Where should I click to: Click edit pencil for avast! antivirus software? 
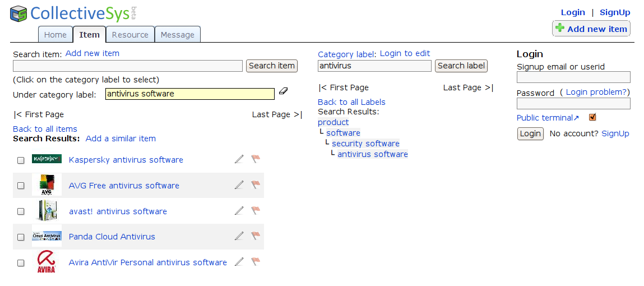239,211
